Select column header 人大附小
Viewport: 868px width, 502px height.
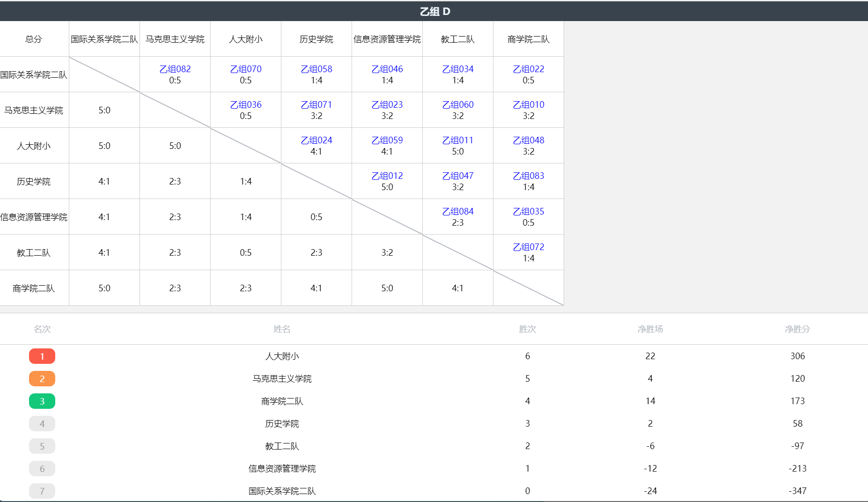(246, 39)
